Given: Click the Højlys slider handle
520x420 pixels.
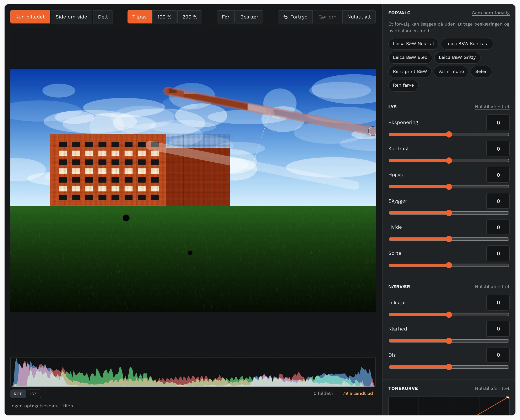Looking at the screenshot, I should click(449, 187).
